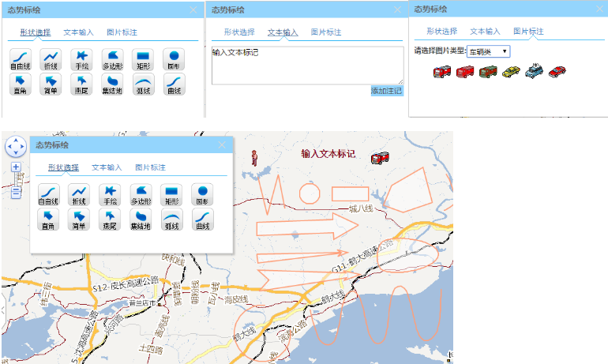The height and width of the screenshot is (364, 608).
Task: Choose 矩形 tool in the map overlay panel
Action: pyautogui.click(x=171, y=194)
